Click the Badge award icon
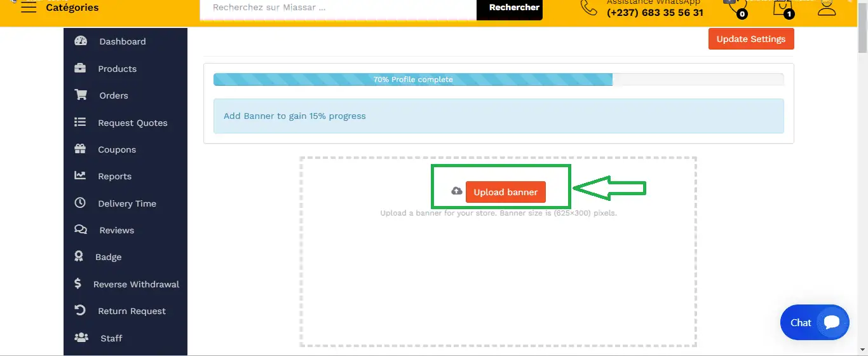The height and width of the screenshot is (356, 868). [x=79, y=257]
